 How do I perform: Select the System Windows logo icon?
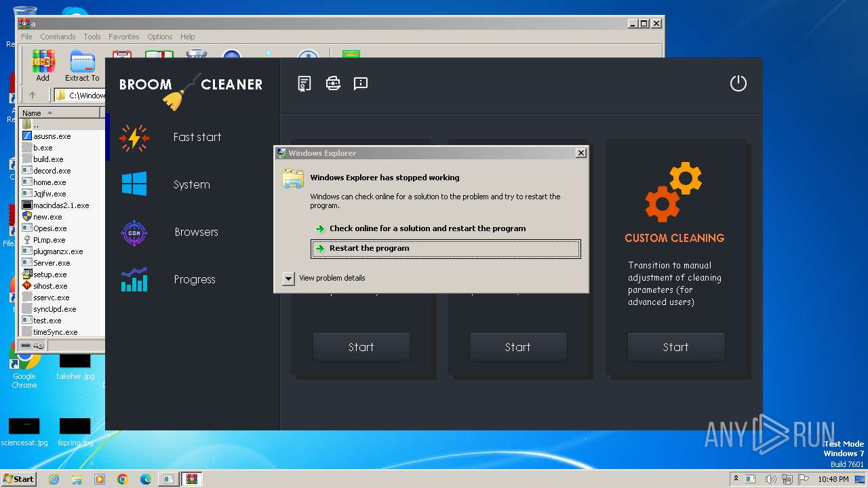point(134,184)
